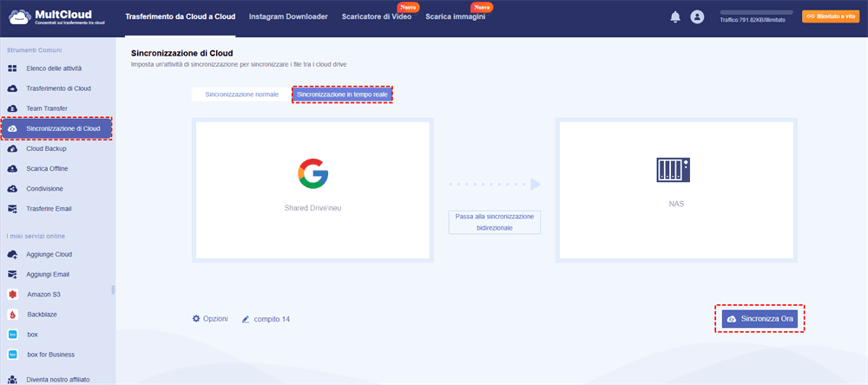Click the Google Shared Drive source icon
Screen dimensions: 868x385
(x=312, y=172)
